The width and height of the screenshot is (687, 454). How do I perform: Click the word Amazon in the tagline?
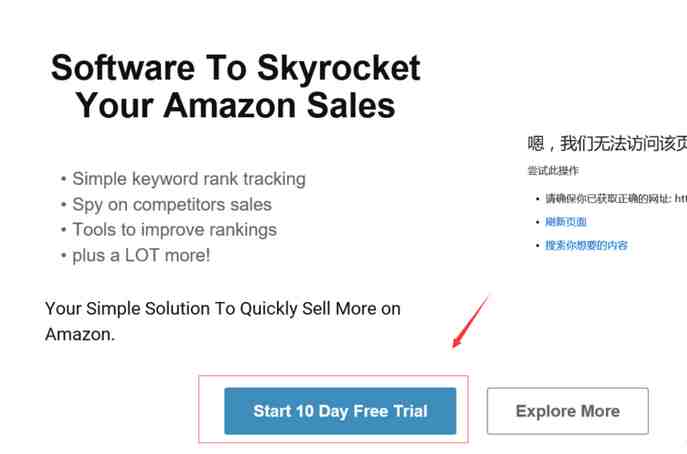point(80,334)
